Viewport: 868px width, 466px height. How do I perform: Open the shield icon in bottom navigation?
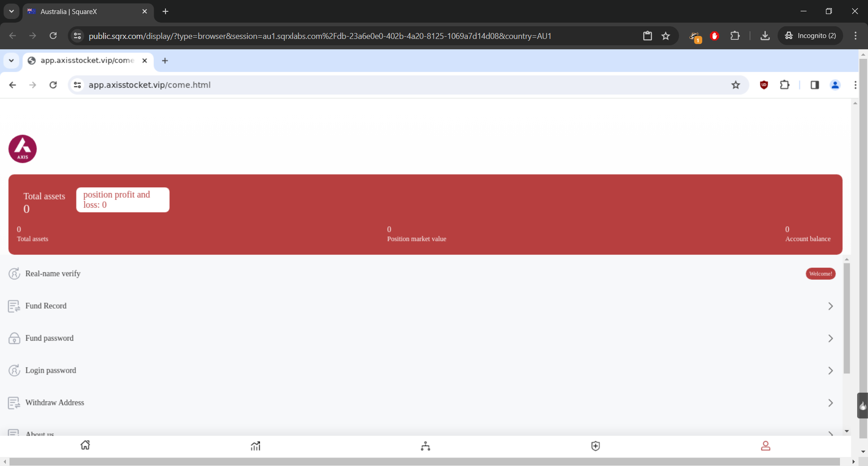pyautogui.click(x=595, y=446)
